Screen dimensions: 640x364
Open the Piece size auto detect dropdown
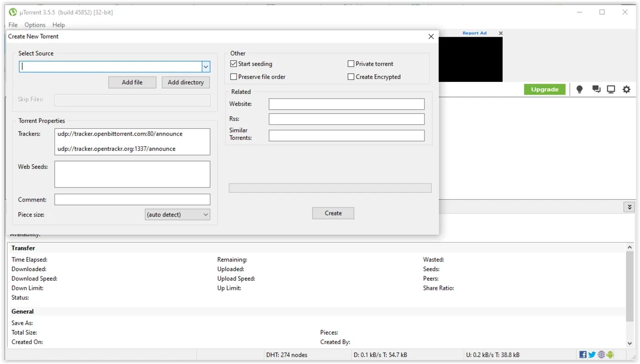[178, 215]
